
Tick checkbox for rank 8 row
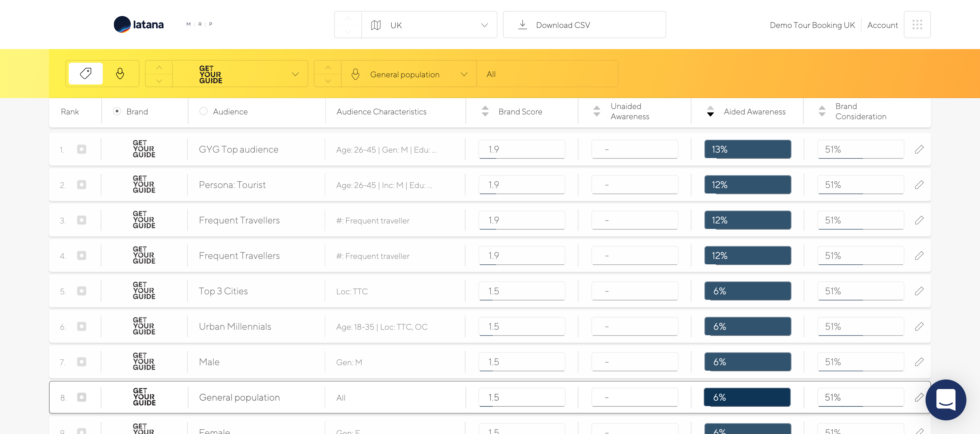[81, 397]
